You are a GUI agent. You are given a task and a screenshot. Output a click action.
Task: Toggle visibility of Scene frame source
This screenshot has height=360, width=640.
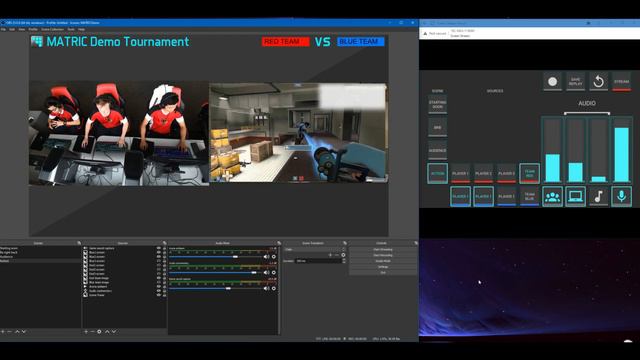pos(159,295)
